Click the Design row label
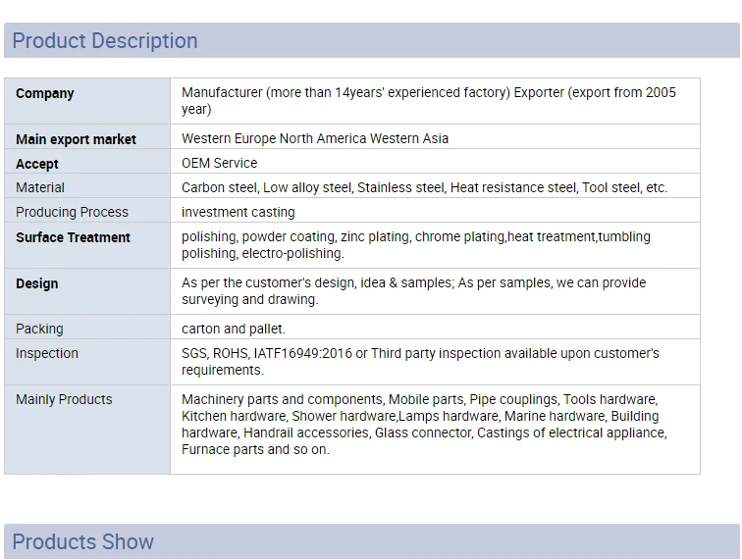Image resolution: width=742 pixels, height=560 pixels. (x=37, y=283)
